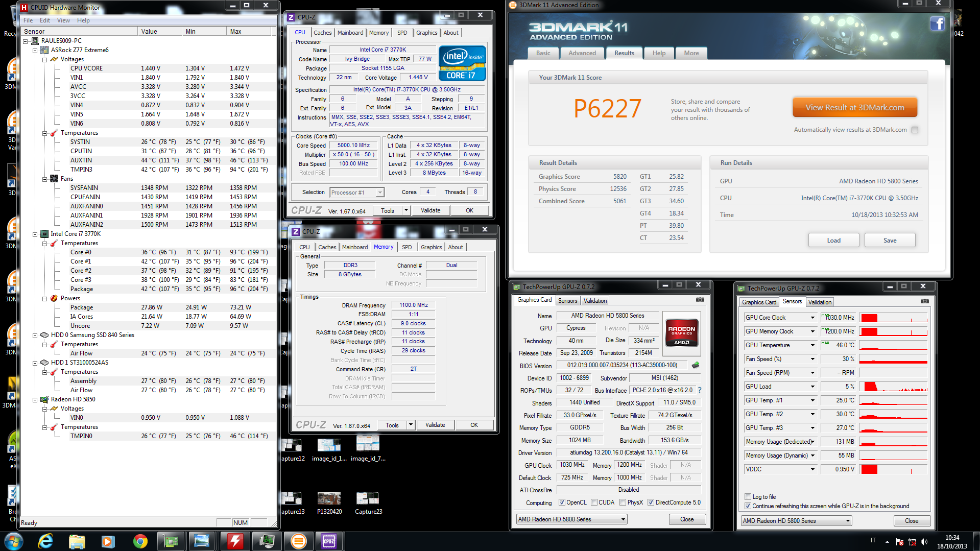Open Tools dropdown arrow in CPU-Z CPU window
This screenshot has width=980, height=551.
click(x=406, y=210)
